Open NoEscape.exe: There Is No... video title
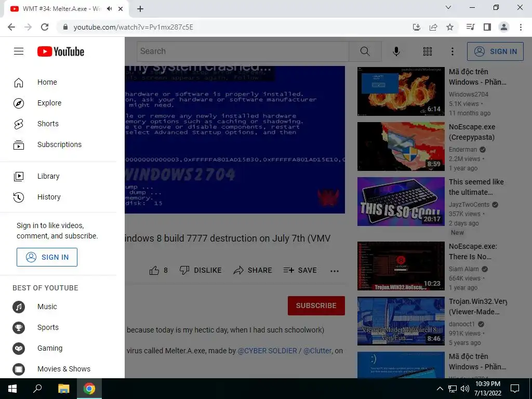The image size is (532, 399). click(473, 251)
